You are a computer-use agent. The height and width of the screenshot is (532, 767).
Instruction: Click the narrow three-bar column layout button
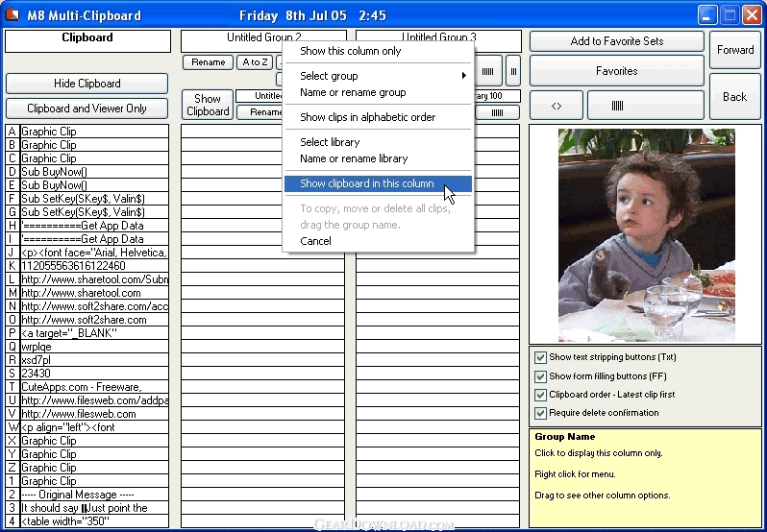point(513,71)
